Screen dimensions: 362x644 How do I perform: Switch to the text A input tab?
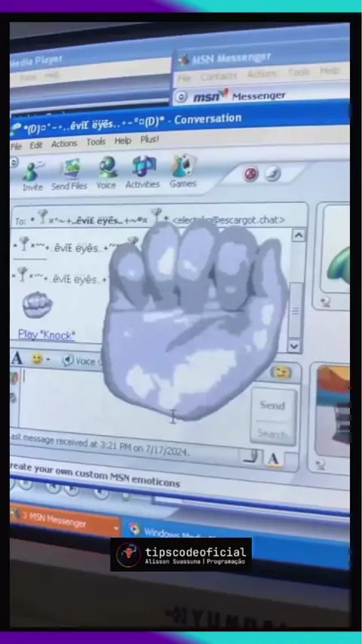pos(273,459)
